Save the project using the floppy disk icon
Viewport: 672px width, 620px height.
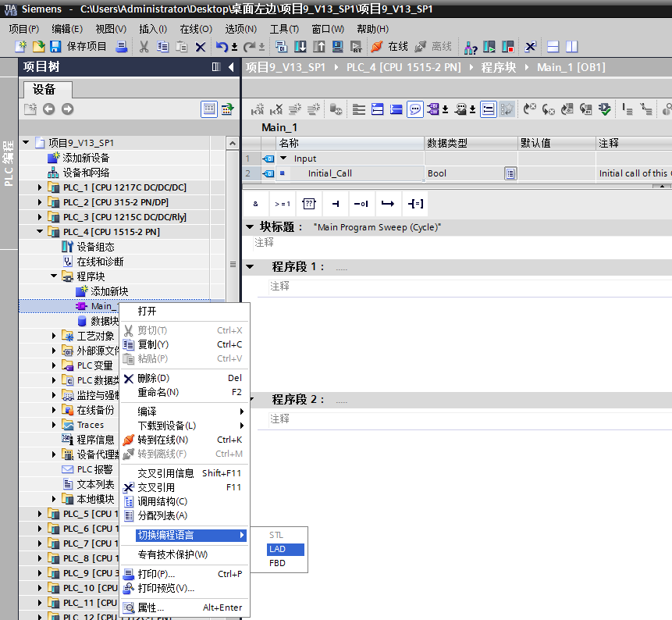tap(55, 46)
